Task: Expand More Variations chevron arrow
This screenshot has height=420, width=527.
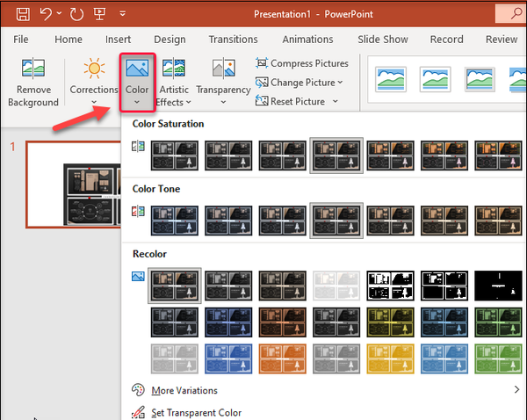Action: [516, 389]
